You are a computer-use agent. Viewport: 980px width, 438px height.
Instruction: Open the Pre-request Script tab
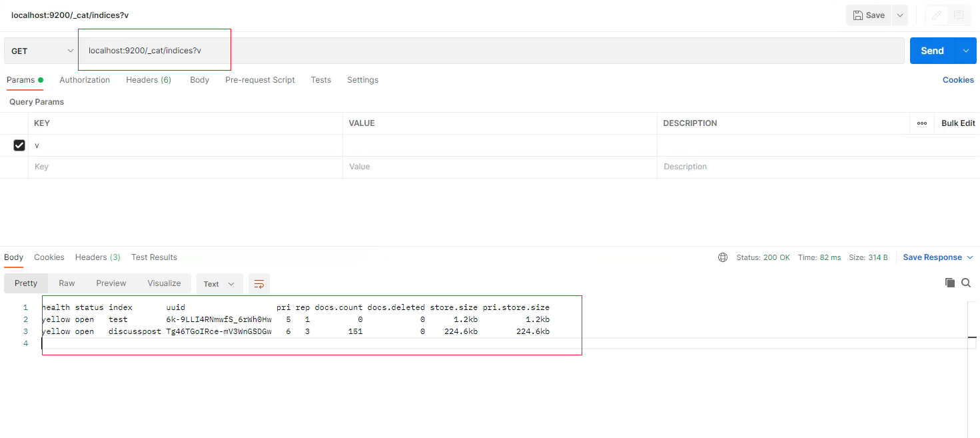[x=260, y=80]
